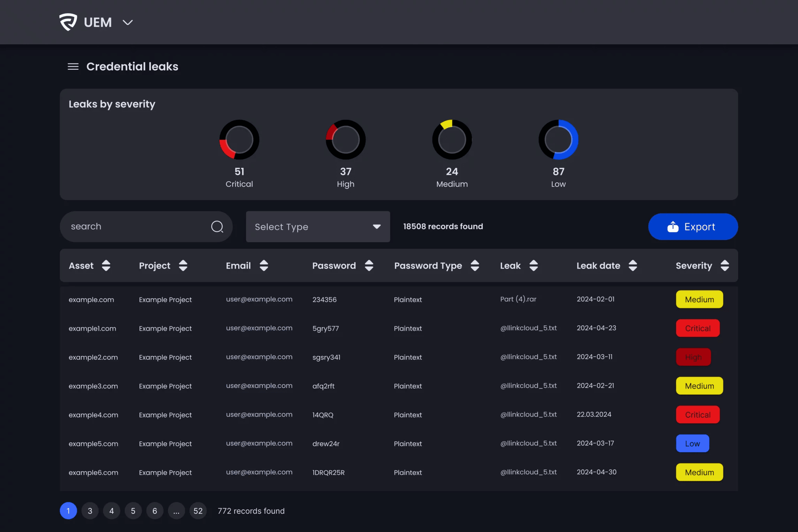This screenshot has height=532, width=798.
Task: Sort the Password Type column
Action: [x=475, y=265]
